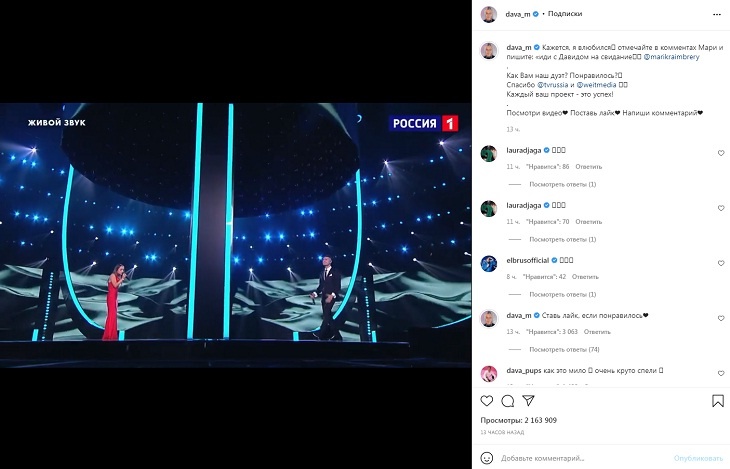Open the @marikraimbrery mention link
This screenshot has width=730, height=469.
point(671,57)
